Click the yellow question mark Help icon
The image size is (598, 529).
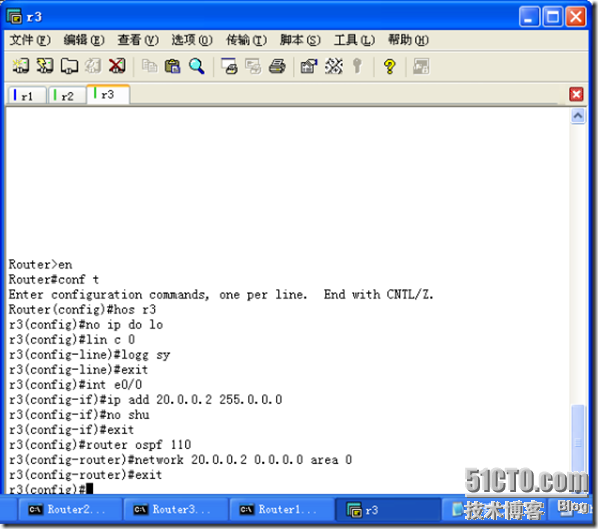(x=389, y=66)
